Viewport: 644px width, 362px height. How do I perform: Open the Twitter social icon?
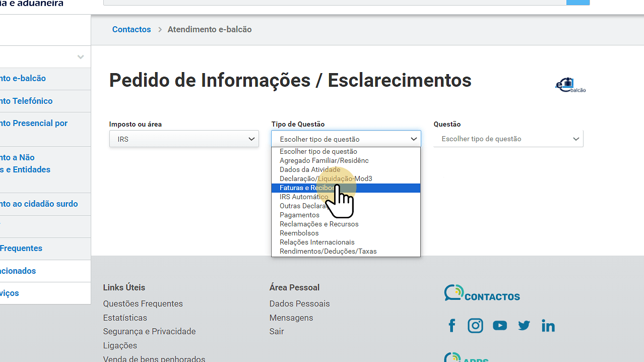click(524, 326)
